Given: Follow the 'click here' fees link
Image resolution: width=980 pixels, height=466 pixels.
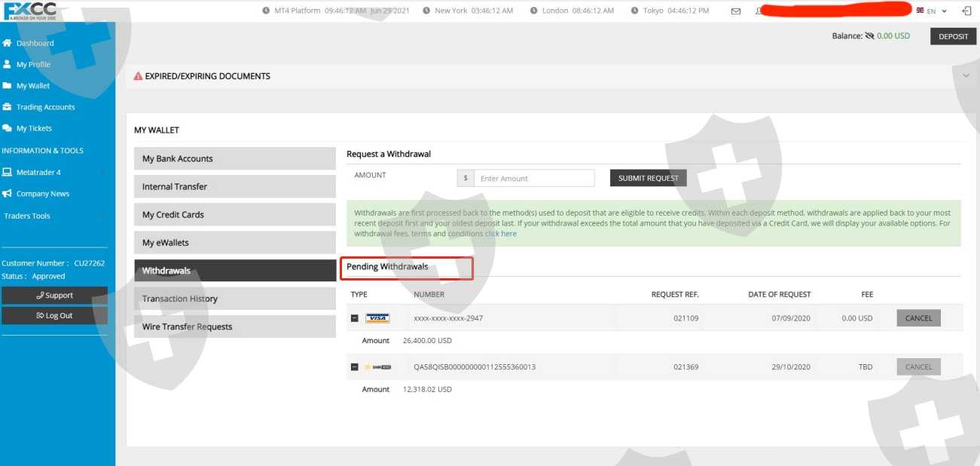Looking at the screenshot, I should coord(500,234).
